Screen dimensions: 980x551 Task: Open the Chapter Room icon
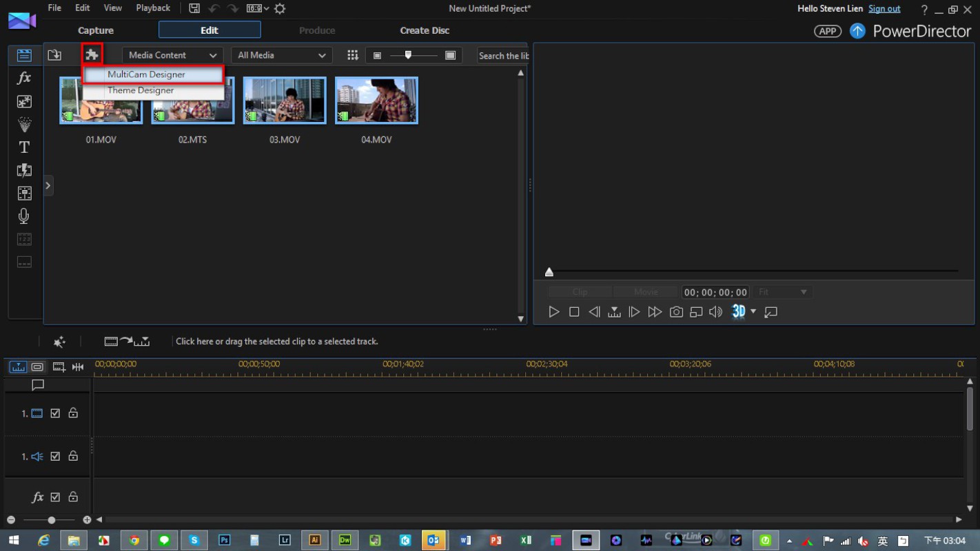[x=24, y=240]
